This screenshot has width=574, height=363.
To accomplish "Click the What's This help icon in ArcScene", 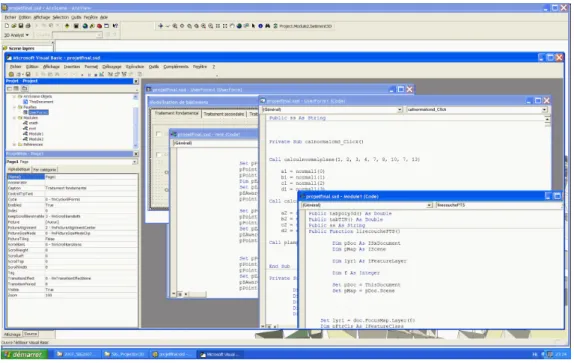I will [x=115, y=26].
